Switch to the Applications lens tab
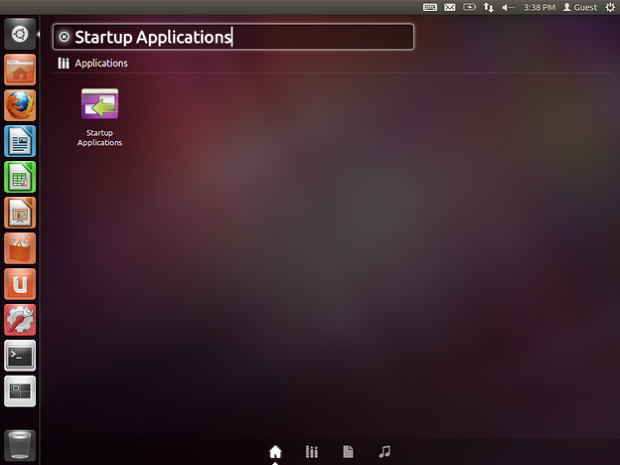 pos(312,452)
